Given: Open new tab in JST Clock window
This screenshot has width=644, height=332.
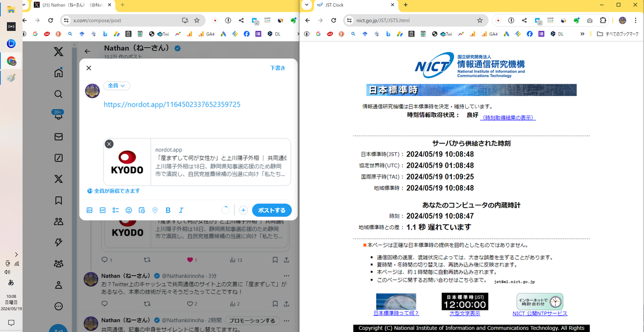Looking at the screenshot, I should 406,5.
